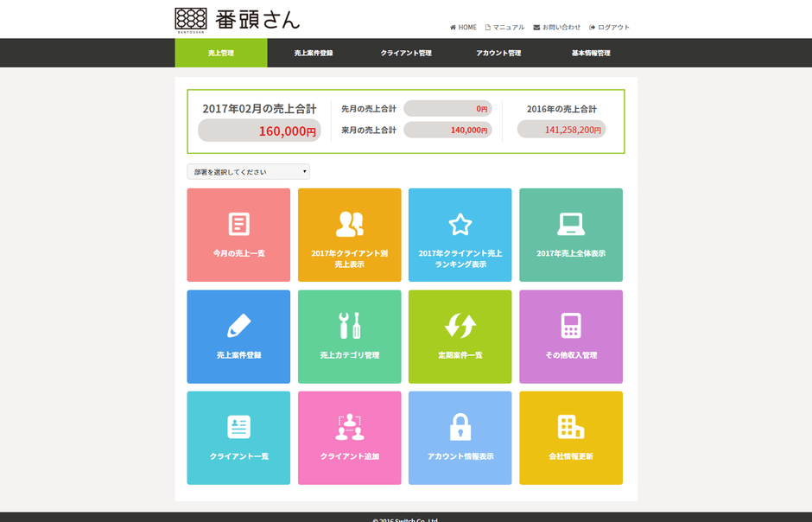The image size is (812, 522).
Task: Click the document icon on 今月の売上一覧 tile
Action: pyautogui.click(x=238, y=224)
